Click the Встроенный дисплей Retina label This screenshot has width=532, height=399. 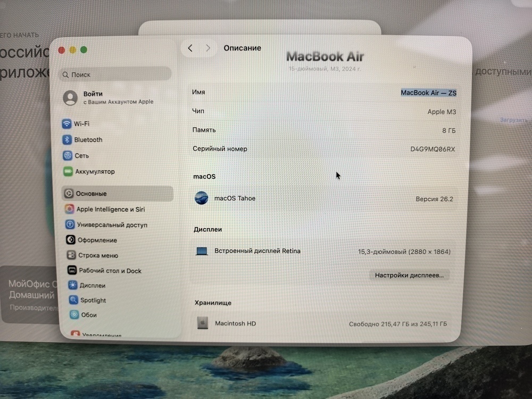257,251
